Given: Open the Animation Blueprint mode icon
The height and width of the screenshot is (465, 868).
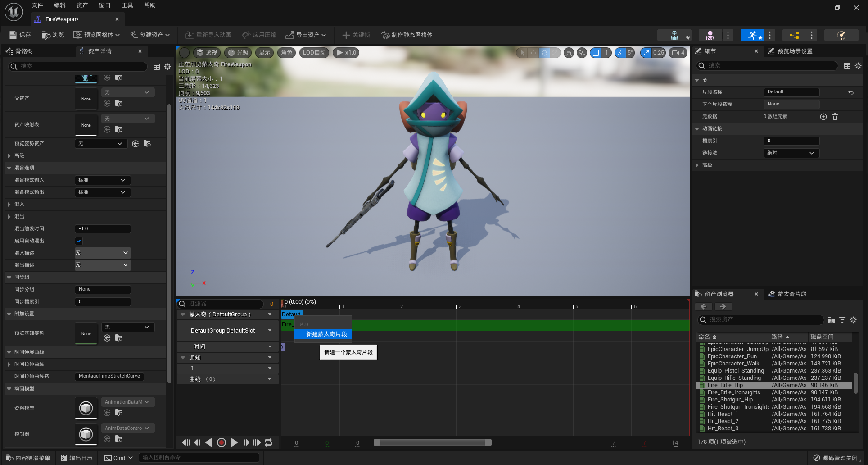Looking at the screenshot, I should (x=794, y=35).
